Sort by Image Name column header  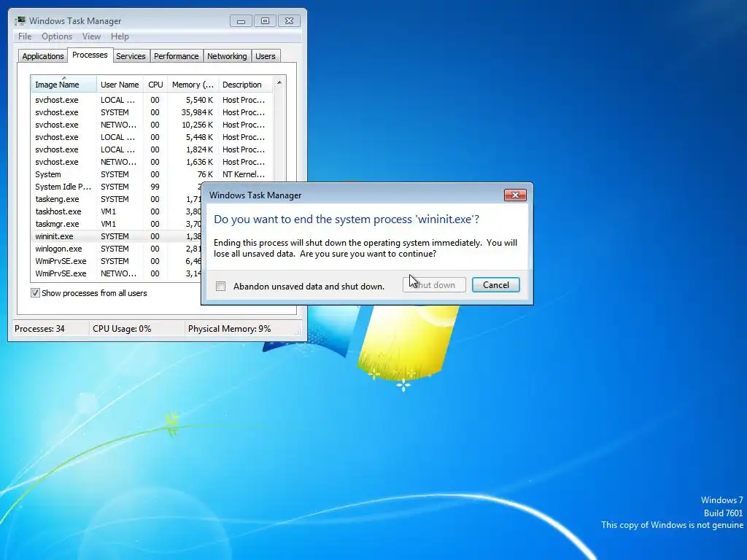(x=64, y=85)
